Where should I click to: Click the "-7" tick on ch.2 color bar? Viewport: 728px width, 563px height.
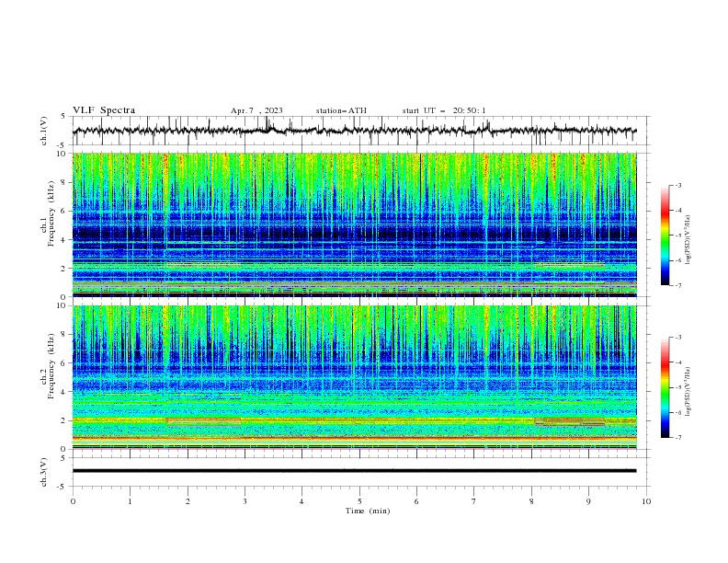point(678,437)
